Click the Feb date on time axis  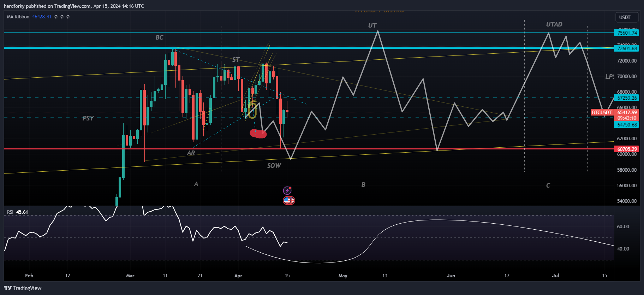[29, 276]
